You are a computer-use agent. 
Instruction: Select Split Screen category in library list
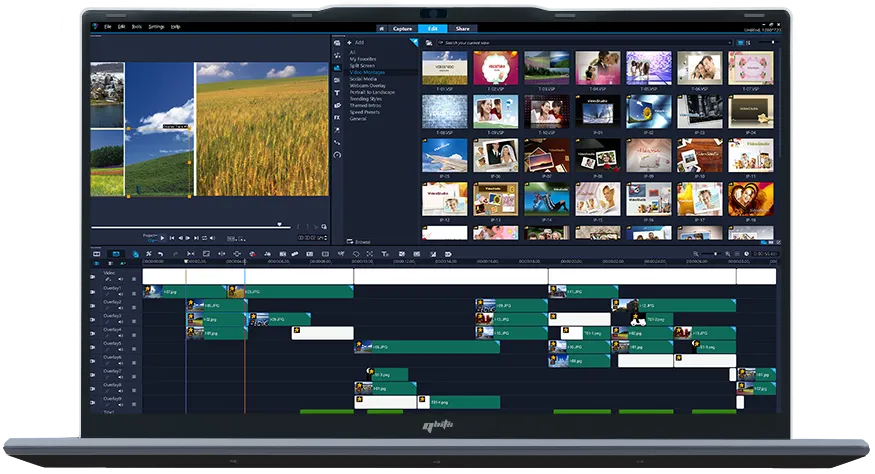click(364, 66)
